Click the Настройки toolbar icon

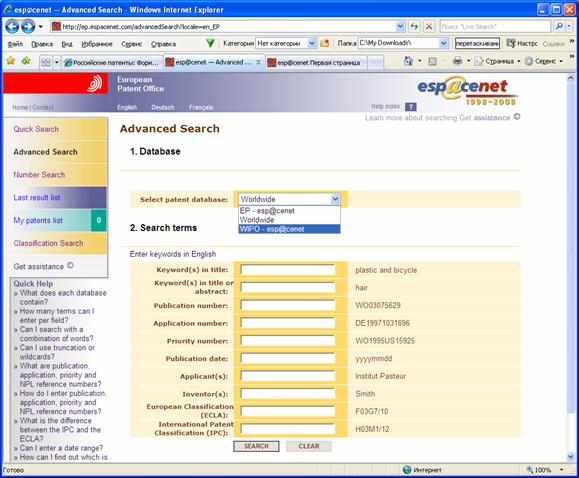(511, 44)
